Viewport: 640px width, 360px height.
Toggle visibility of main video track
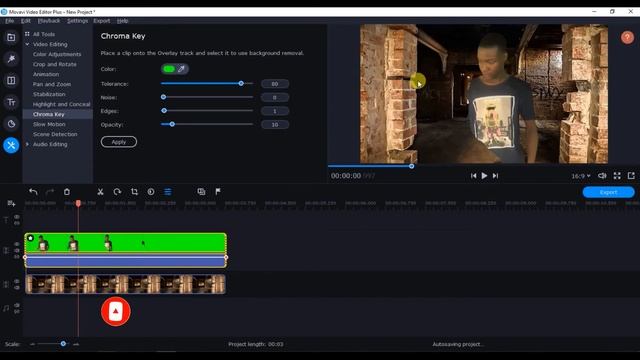[17, 281]
